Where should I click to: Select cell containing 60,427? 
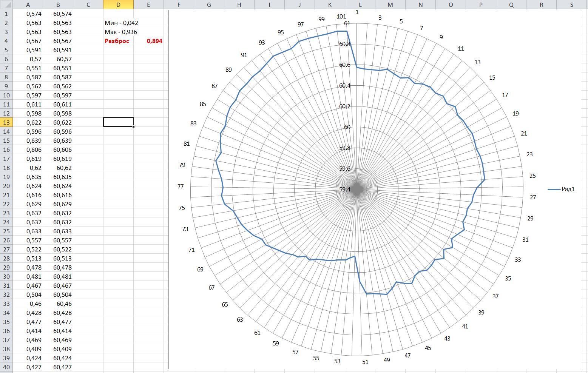(x=58, y=367)
